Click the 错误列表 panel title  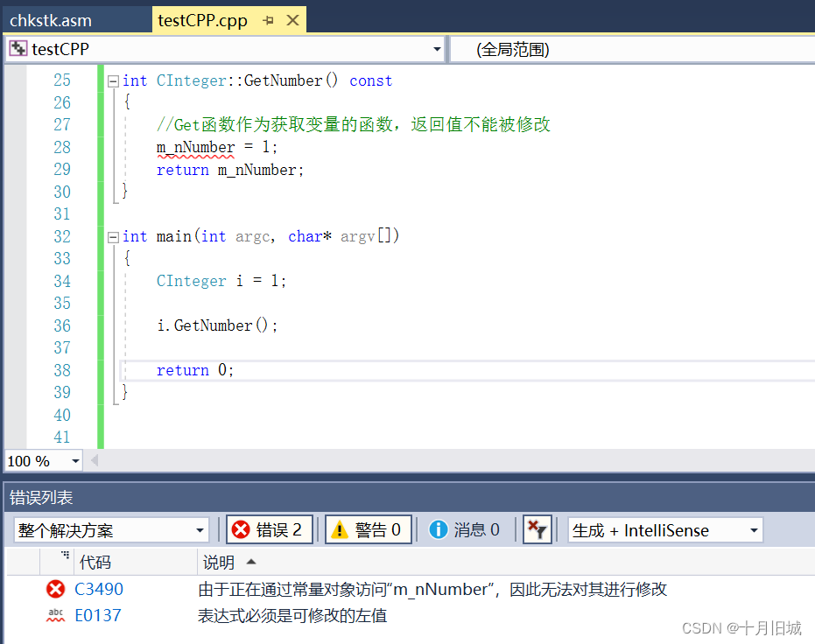pyautogui.click(x=41, y=498)
